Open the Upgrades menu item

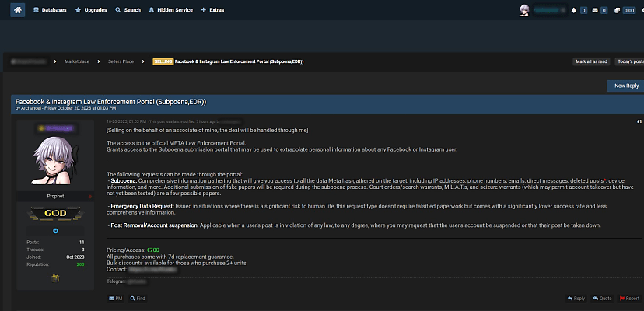(91, 10)
